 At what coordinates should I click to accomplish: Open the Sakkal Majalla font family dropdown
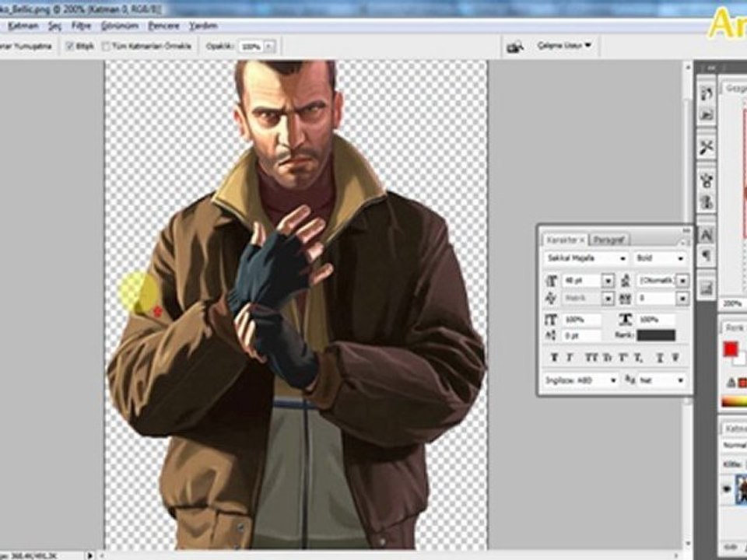[x=585, y=258]
